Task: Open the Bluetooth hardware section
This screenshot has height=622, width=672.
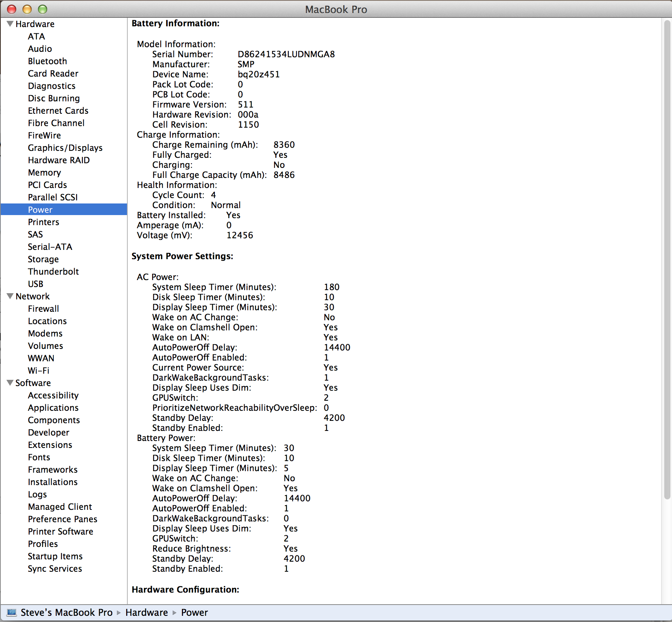Action: [47, 61]
